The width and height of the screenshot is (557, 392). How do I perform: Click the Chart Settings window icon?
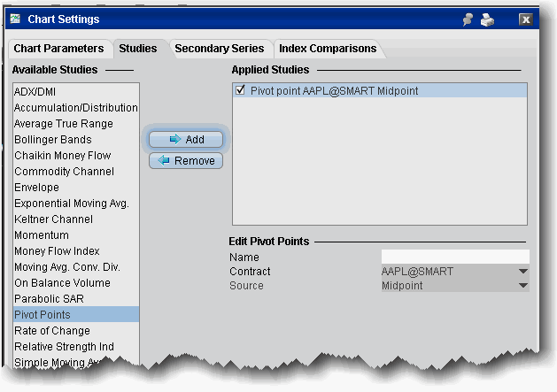(x=15, y=19)
